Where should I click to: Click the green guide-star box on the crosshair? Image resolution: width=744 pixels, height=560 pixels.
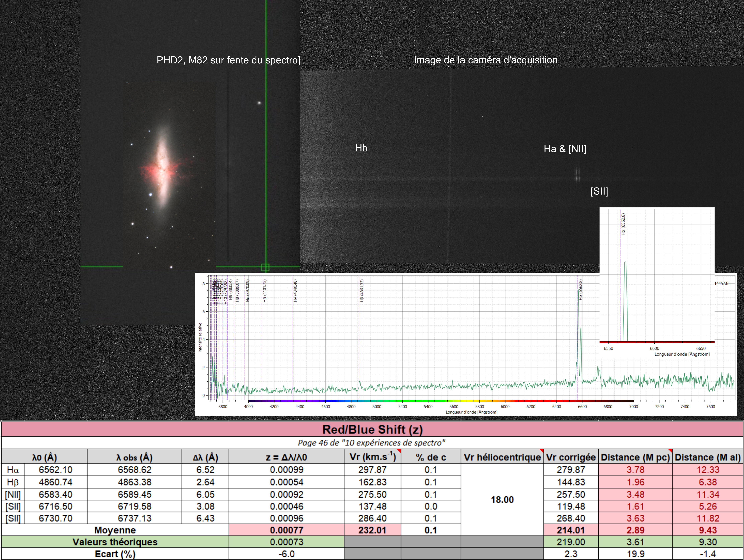coord(265,267)
